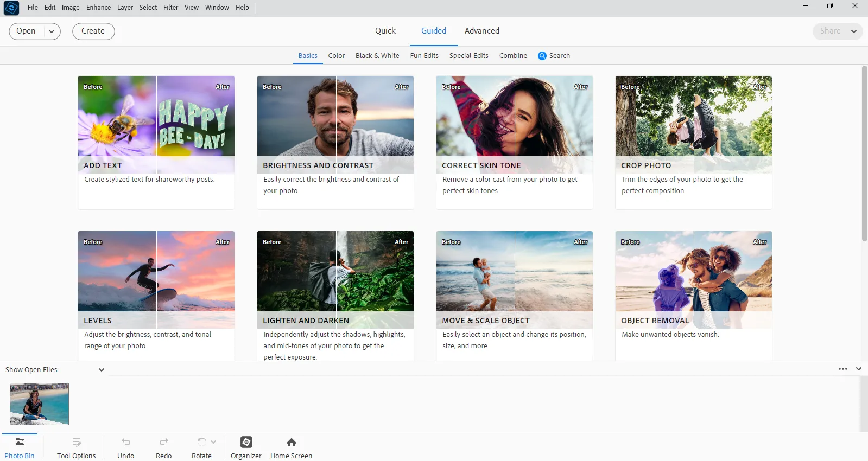The width and height of the screenshot is (868, 461).
Task: Open the photo bin three-dots options menu
Action: coord(843,369)
